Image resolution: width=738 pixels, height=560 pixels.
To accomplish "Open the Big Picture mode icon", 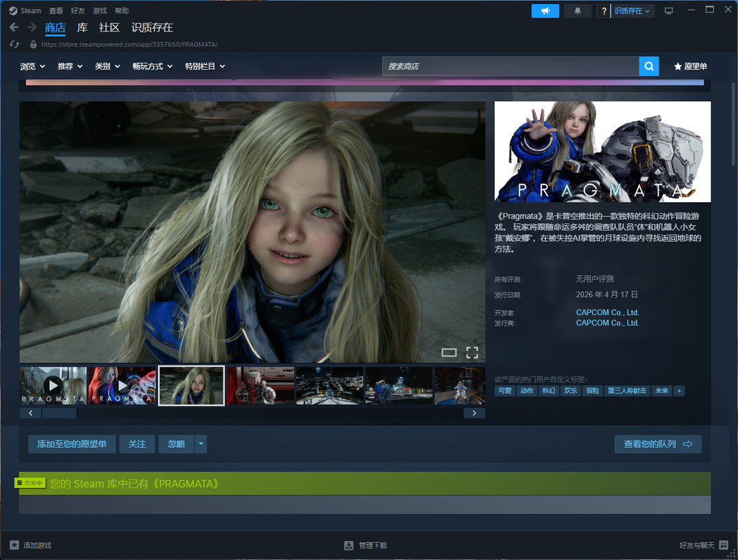I will tap(668, 11).
